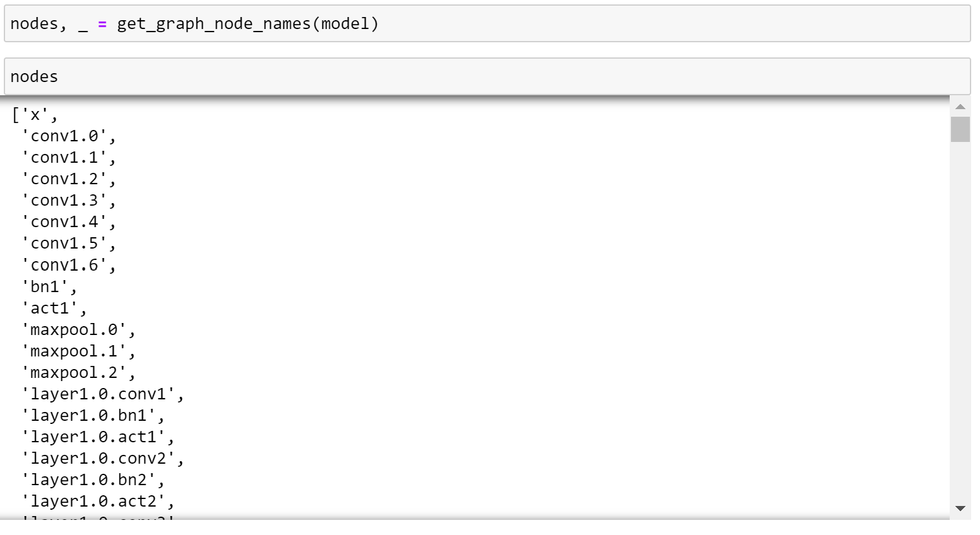Click the 'conv1.6' output line
Screen dimensions: 980x535
(69, 265)
